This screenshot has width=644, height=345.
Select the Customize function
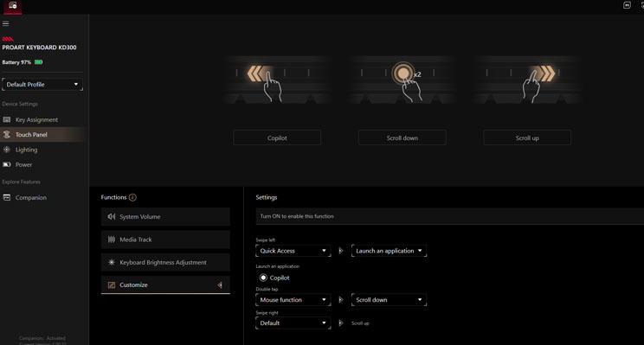pyautogui.click(x=165, y=284)
